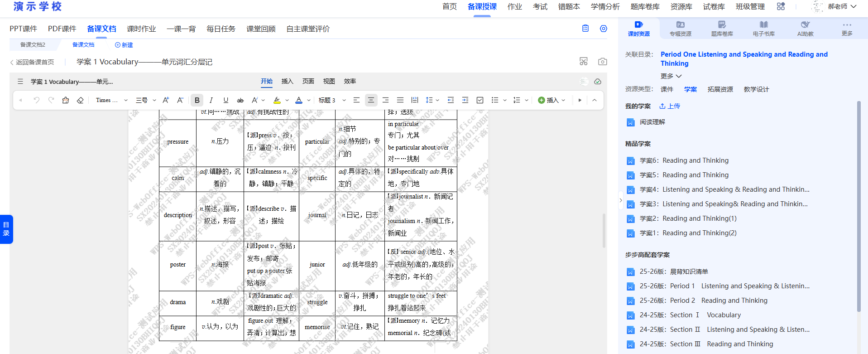868x354 pixels.
Task: Increase the paragraph indent
Action: 465,100
